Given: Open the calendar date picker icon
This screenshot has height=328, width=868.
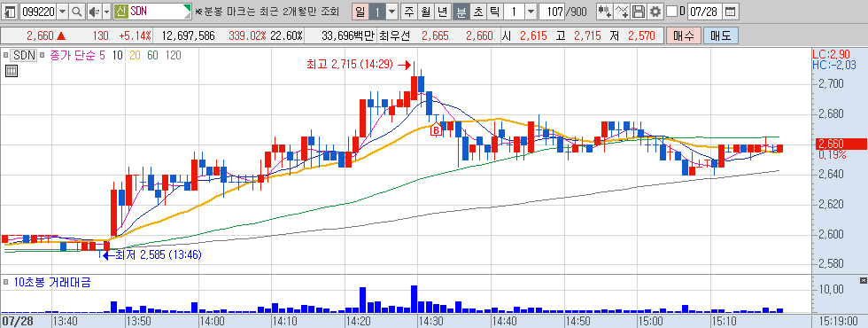Looking at the screenshot, I should click(731, 11).
